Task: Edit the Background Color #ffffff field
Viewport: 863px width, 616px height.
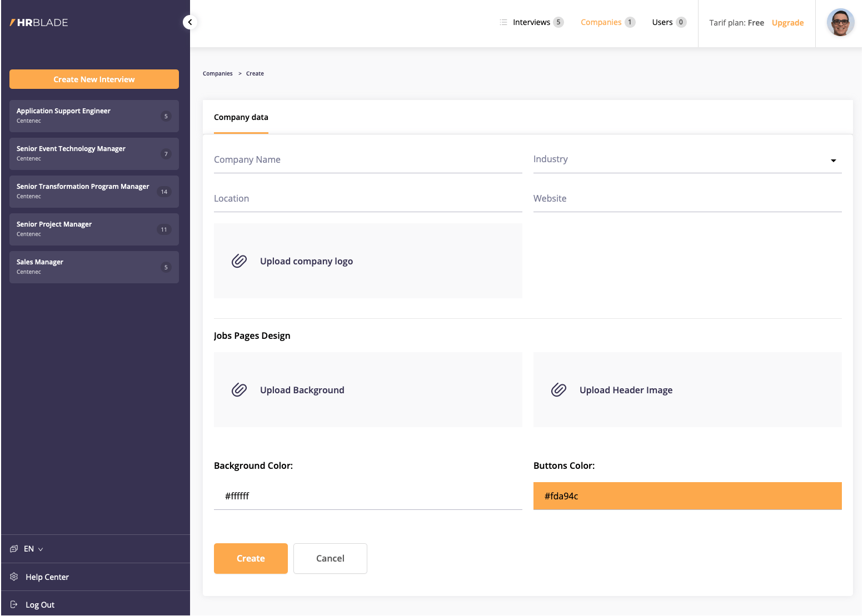Action: click(368, 496)
